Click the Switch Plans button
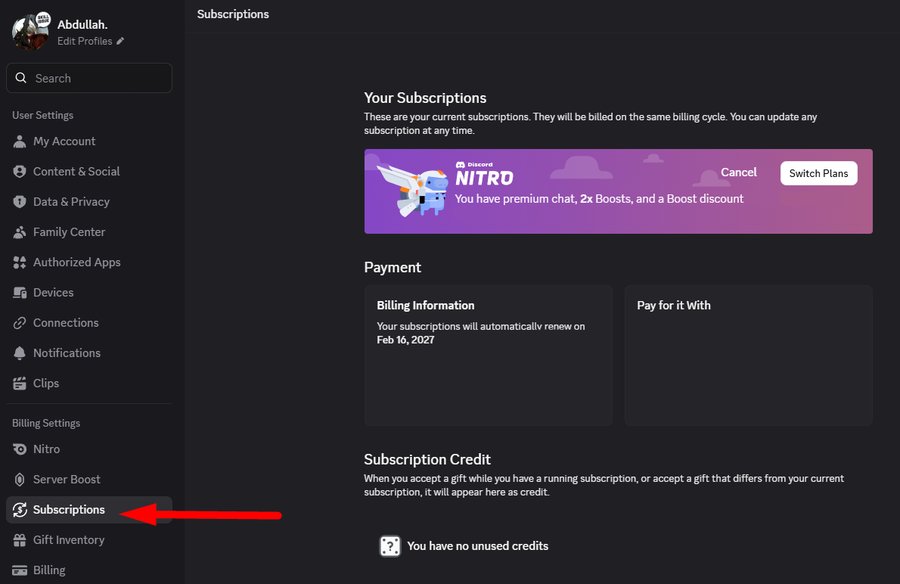The image size is (900, 584). pos(818,173)
